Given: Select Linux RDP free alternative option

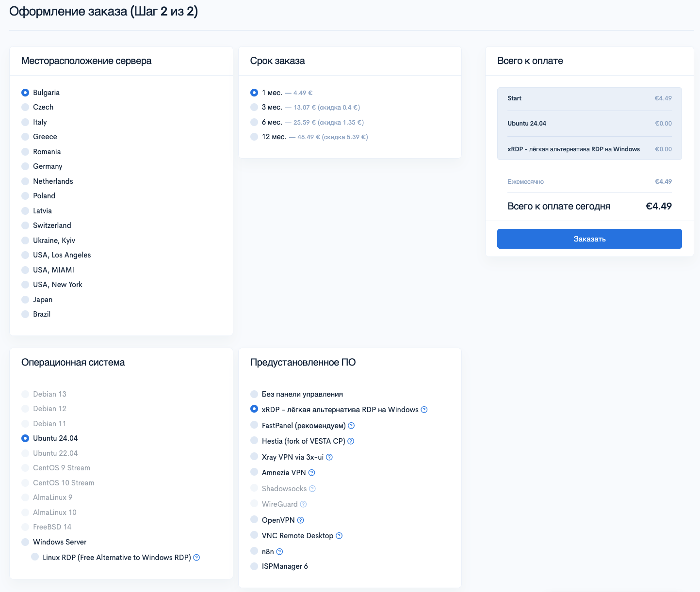Looking at the screenshot, I should click(x=35, y=557).
